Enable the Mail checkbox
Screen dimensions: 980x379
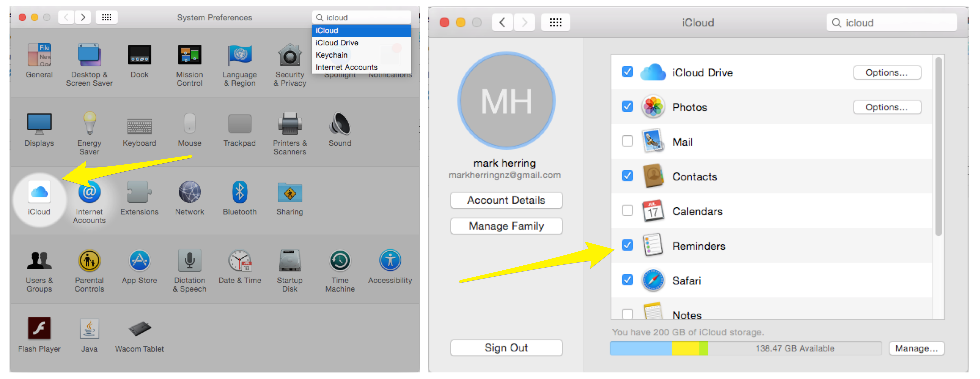tap(627, 141)
